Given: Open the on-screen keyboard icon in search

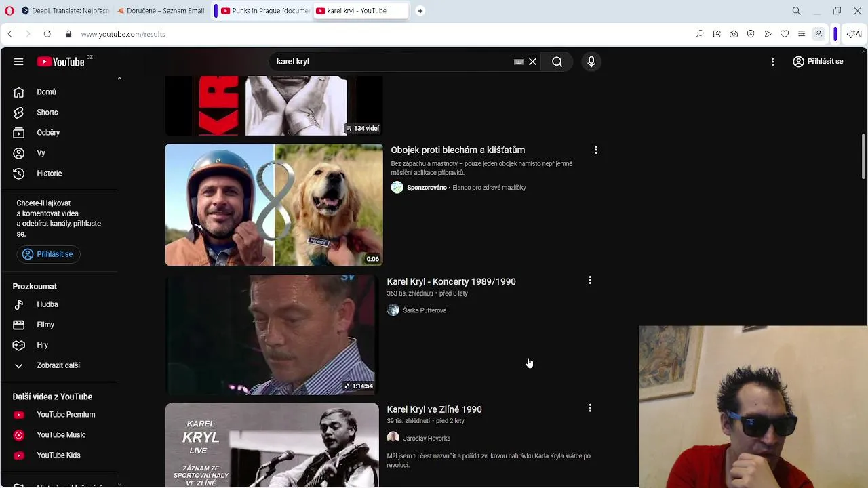Looking at the screenshot, I should pyautogui.click(x=519, y=62).
